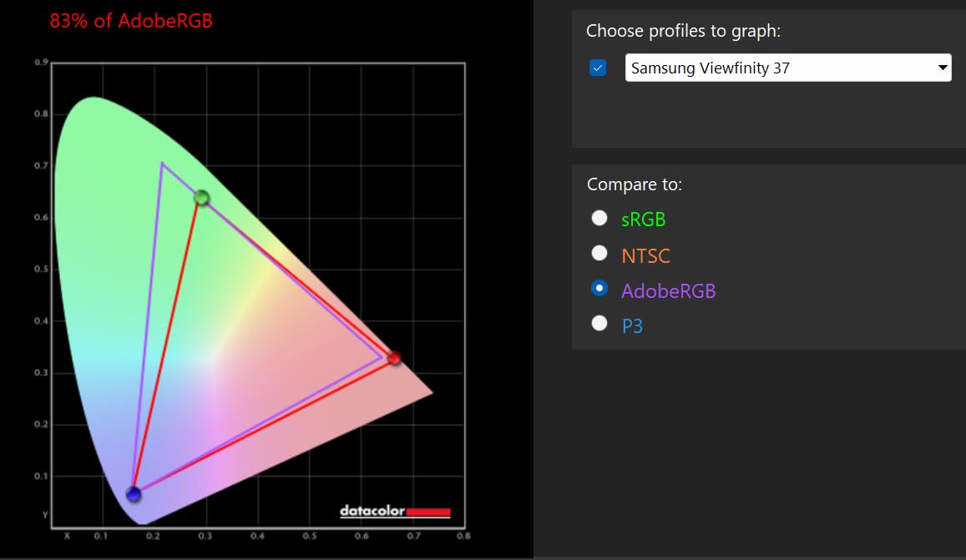
Task: Click the red bar beside datacolor logo
Action: pos(427,512)
